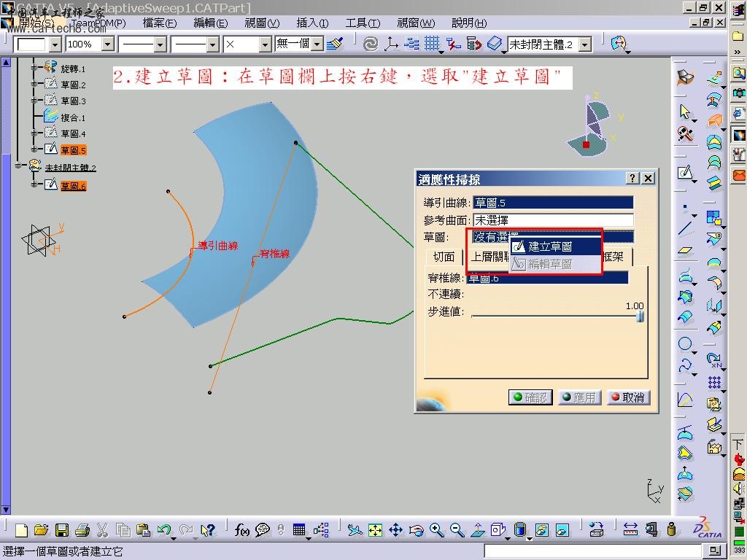Image resolution: width=747 pixels, height=560 pixels.
Task: Open the second line weight dropdown
Action: 213,44
